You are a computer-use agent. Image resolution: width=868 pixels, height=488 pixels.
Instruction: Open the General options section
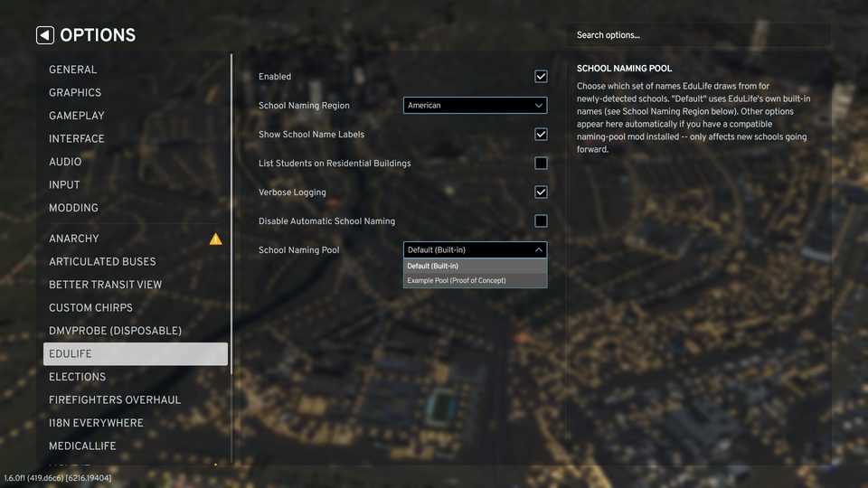click(135, 70)
